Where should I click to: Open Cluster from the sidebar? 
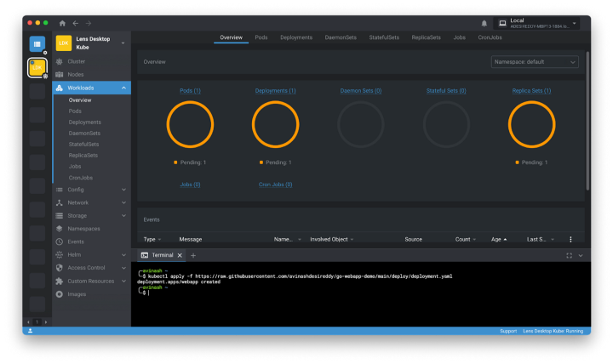point(76,61)
